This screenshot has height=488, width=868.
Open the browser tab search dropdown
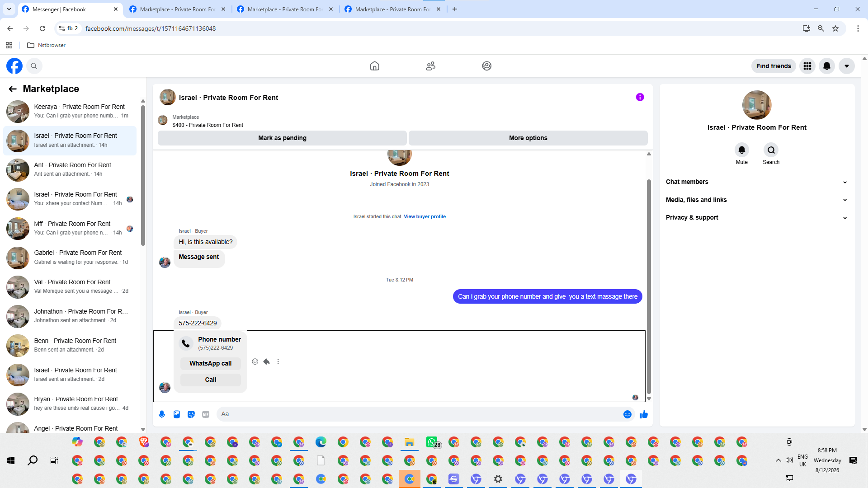click(x=9, y=9)
